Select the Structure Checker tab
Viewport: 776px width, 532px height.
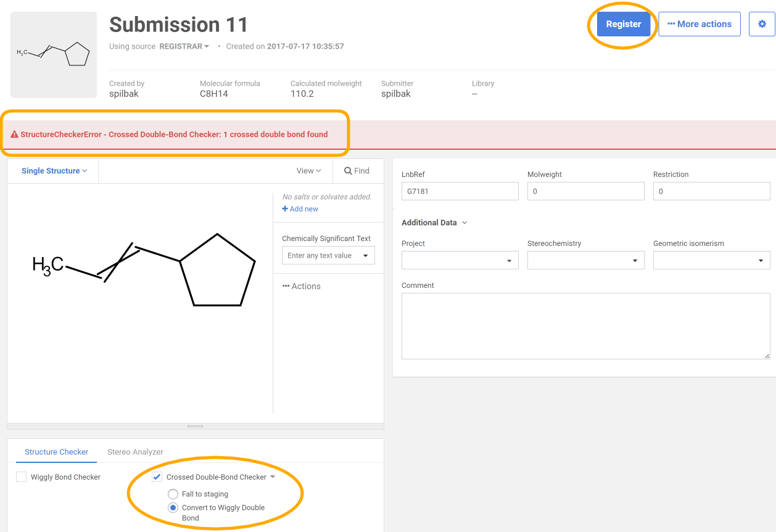57,452
